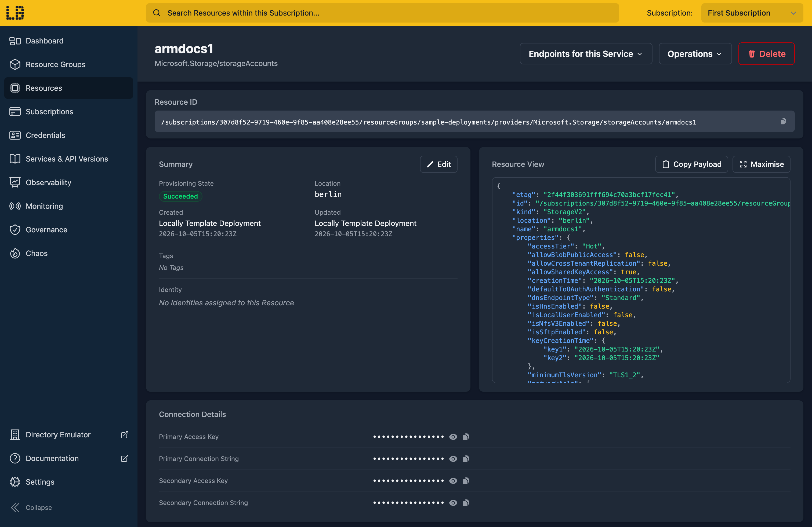The image size is (812, 527).
Task: Open Observability section
Action: point(68,182)
